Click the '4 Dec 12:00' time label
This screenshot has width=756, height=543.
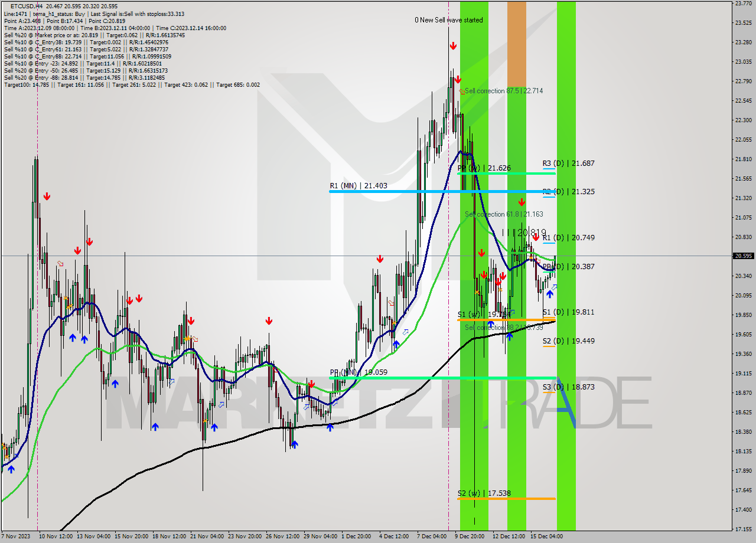tap(394, 537)
